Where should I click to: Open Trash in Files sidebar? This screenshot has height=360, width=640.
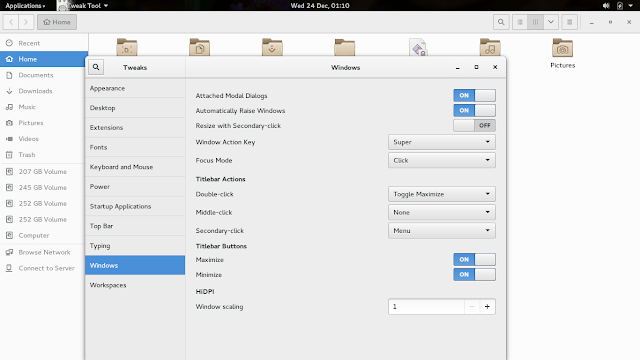(44, 154)
